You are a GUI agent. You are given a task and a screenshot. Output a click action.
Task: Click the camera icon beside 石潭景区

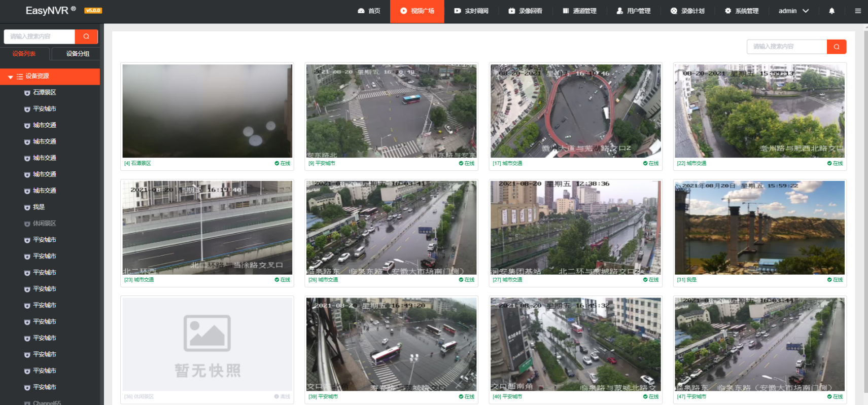pyautogui.click(x=27, y=93)
